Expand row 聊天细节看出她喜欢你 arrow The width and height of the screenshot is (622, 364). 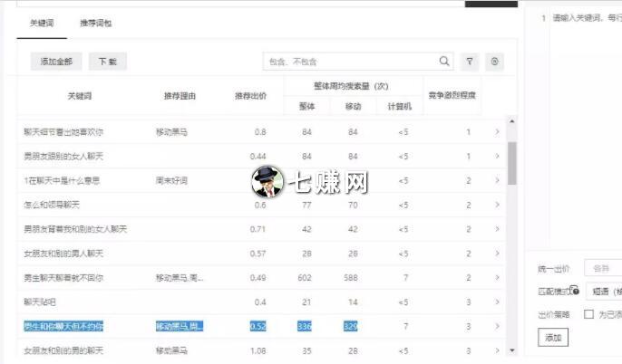coord(498,131)
